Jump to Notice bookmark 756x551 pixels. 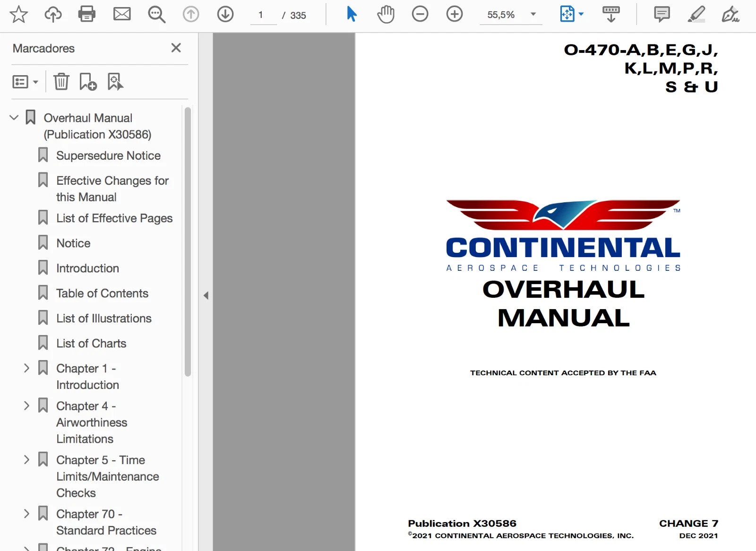pos(73,243)
